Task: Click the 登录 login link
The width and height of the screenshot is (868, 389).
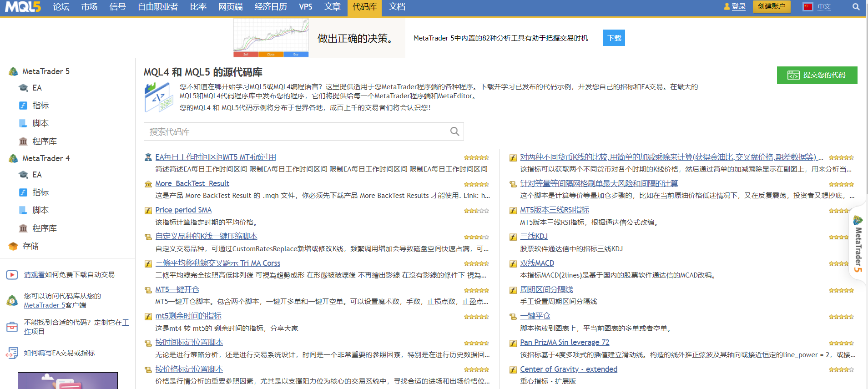Action: pos(738,7)
